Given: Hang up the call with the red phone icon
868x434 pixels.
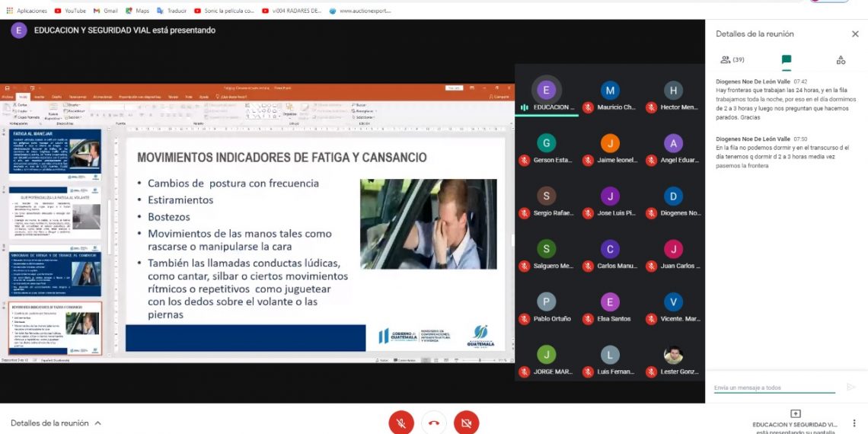Looking at the screenshot, I should click(433, 422).
